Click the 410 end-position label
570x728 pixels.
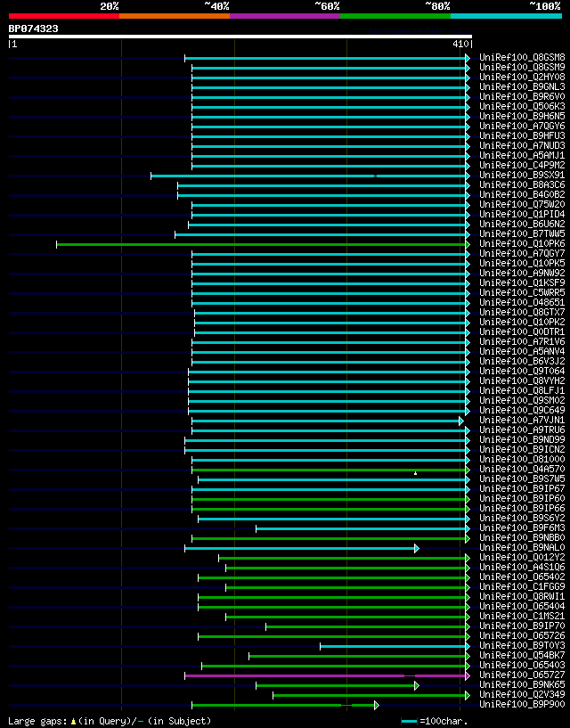point(461,44)
